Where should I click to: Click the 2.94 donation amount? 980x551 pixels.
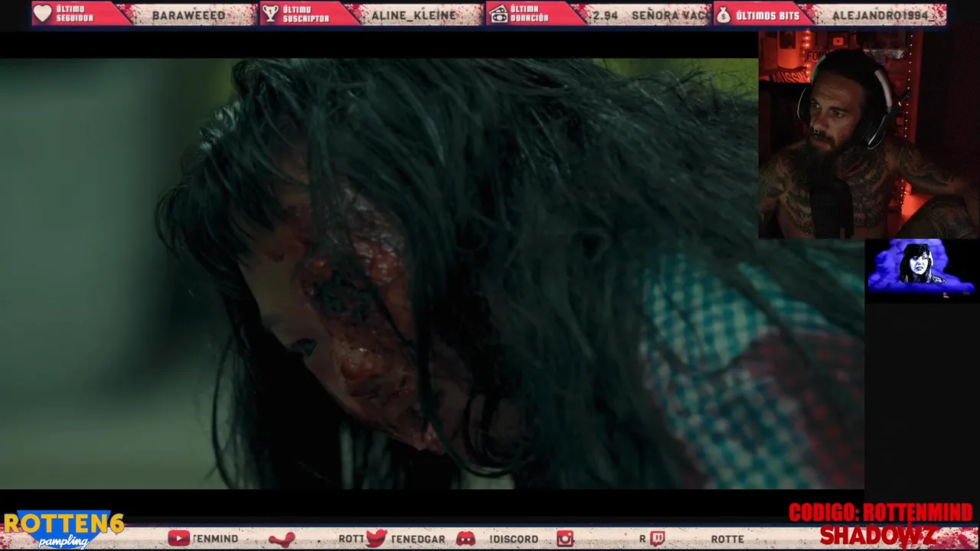pos(605,15)
